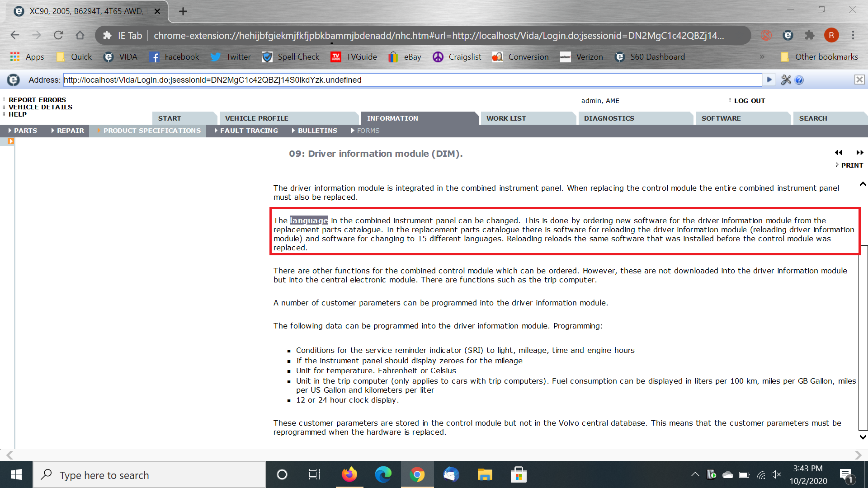Viewport: 868px width, 488px height.
Task: Click the IE Tab go arrow button
Action: (769, 80)
